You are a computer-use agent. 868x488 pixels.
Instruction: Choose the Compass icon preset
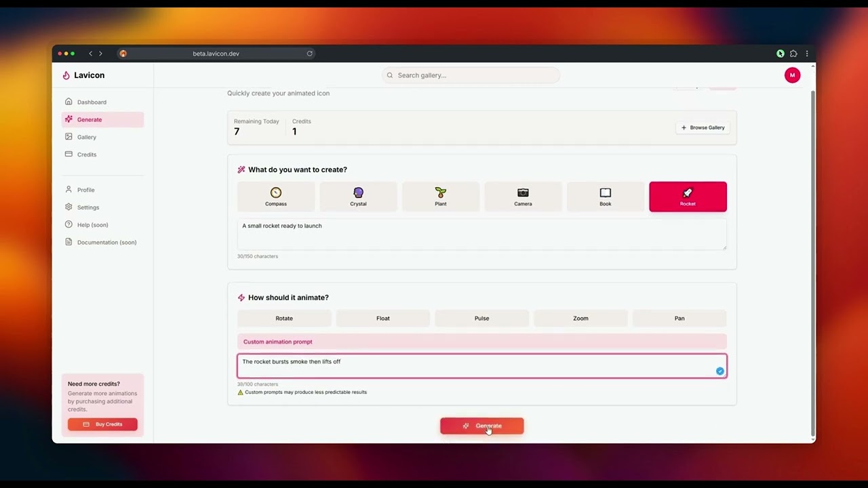tap(276, 197)
